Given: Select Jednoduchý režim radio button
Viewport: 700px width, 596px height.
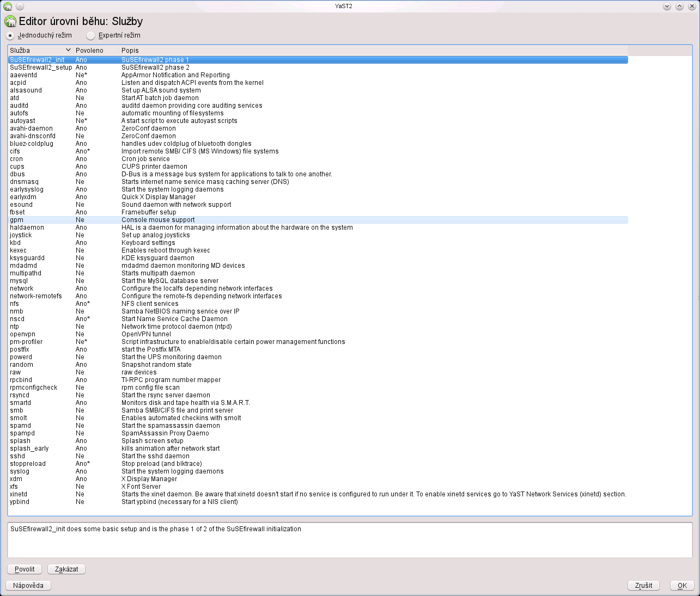Looking at the screenshot, I should (x=39, y=35).
